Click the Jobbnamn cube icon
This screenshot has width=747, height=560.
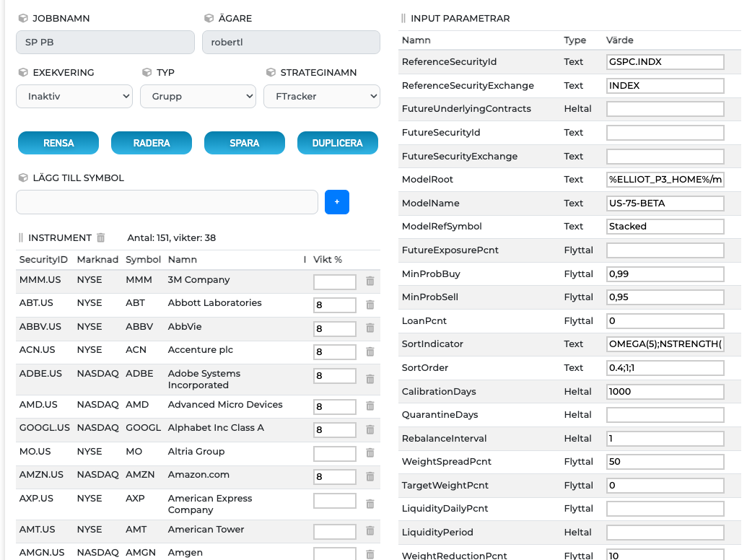click(23, 18)
